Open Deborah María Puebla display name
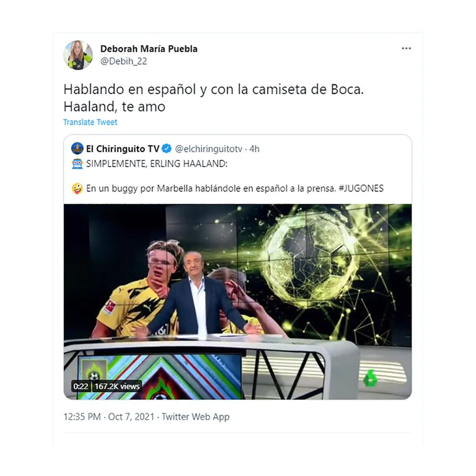The width and height of the screenshot is (476, 476). click(x=149, y=48)
